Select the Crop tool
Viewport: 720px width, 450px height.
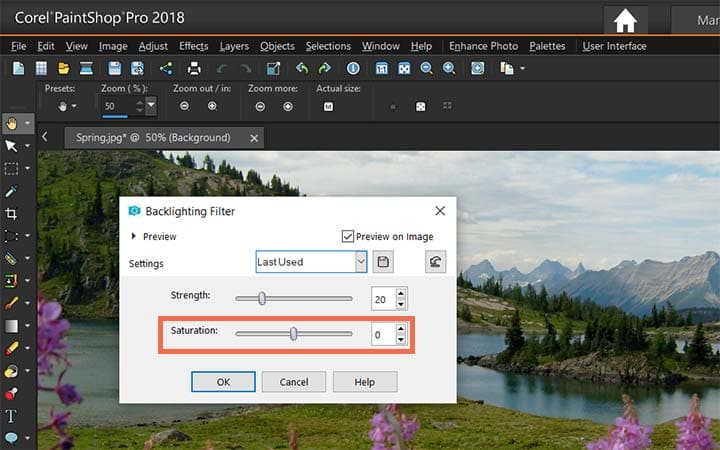click(11, 214)
